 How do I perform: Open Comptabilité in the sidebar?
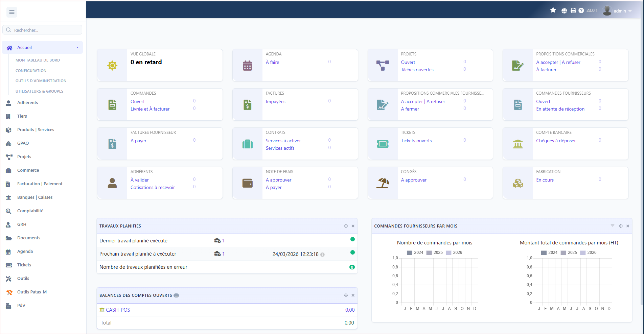30,211
